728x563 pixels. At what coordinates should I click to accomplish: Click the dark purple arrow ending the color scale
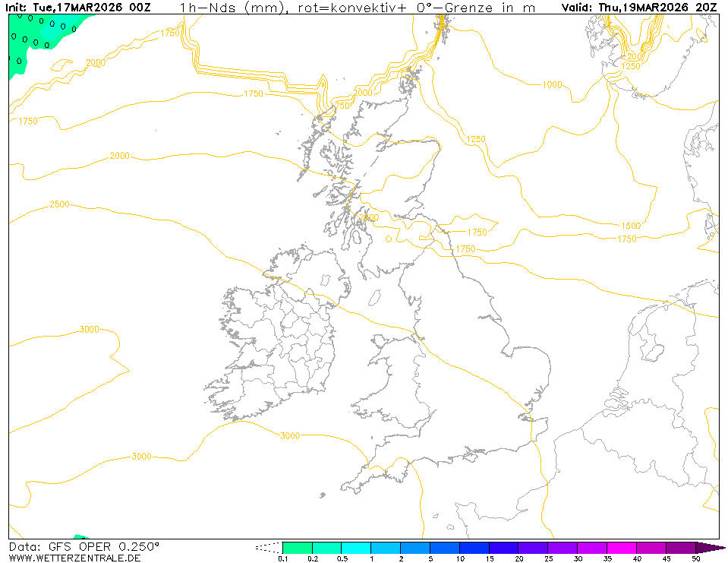(x=710, y=547)
